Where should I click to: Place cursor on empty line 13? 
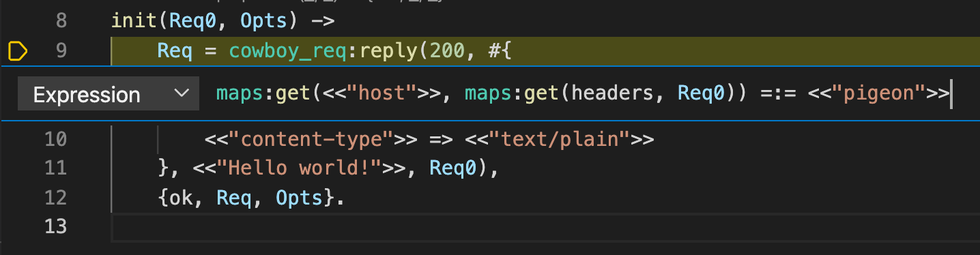tap(543, 226)
